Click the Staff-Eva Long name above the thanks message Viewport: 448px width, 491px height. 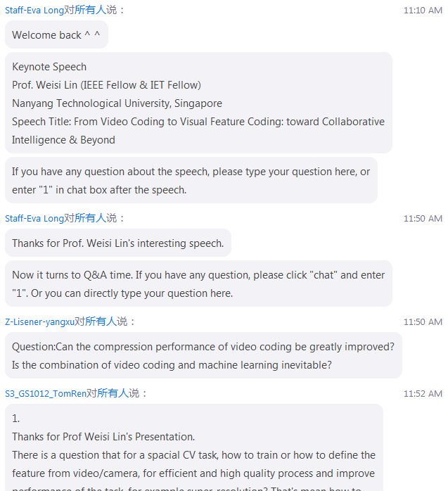pyautogui.click(x=34, y=219)
